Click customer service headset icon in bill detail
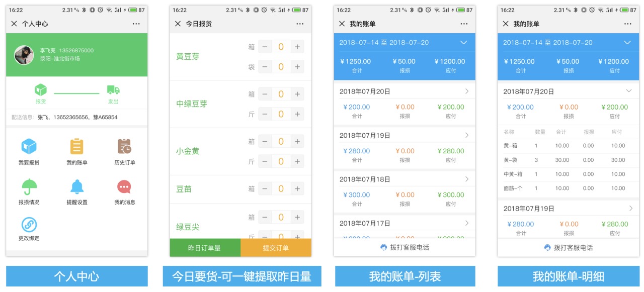644x292 pixels. tap(548, 247)
